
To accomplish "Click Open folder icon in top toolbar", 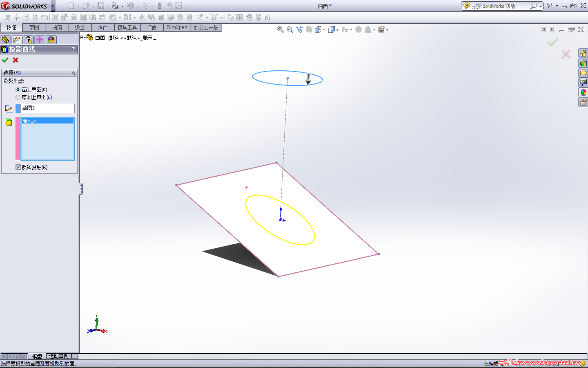I will pos(86,6).
